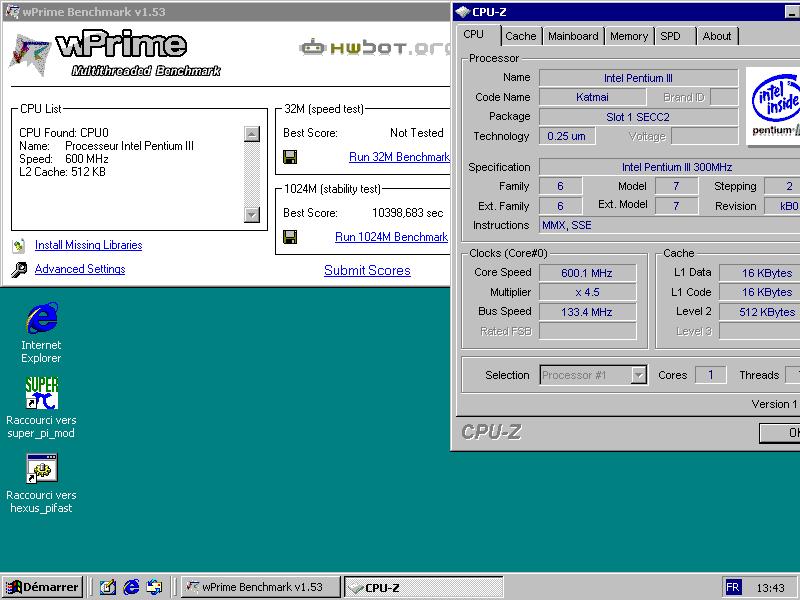
Task: Run the 1024M Benchmark
Action: click(x=391, y=237)
